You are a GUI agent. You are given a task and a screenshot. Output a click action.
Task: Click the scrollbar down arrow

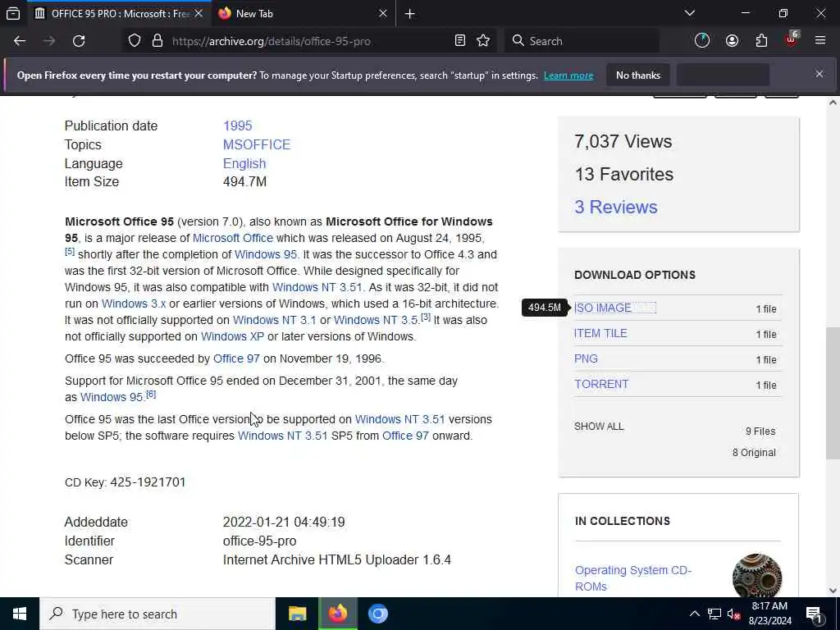click(833, 591)
